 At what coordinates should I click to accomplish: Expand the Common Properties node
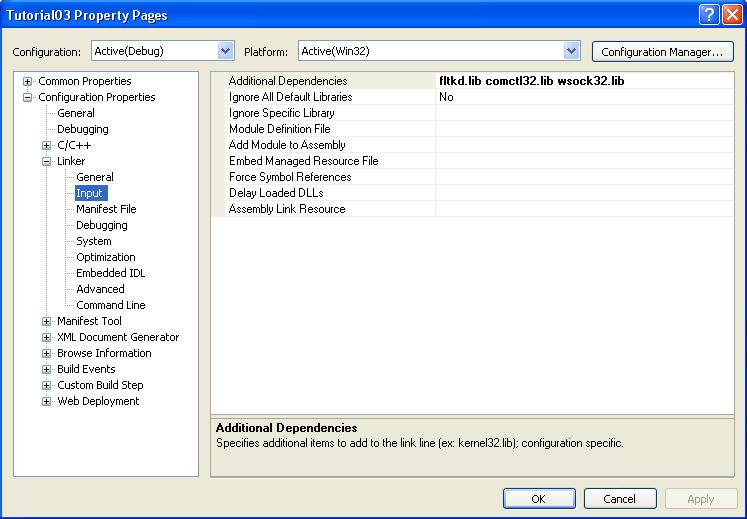(x=28, y=81)
